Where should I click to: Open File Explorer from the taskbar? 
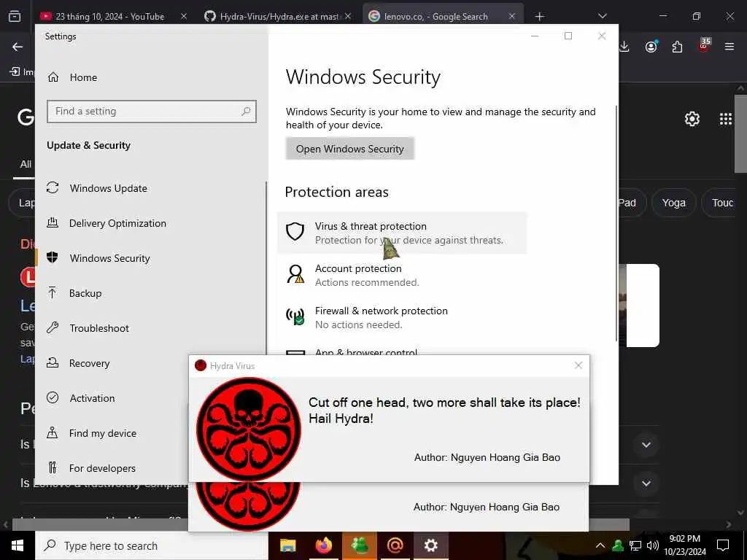pos(287,545)
